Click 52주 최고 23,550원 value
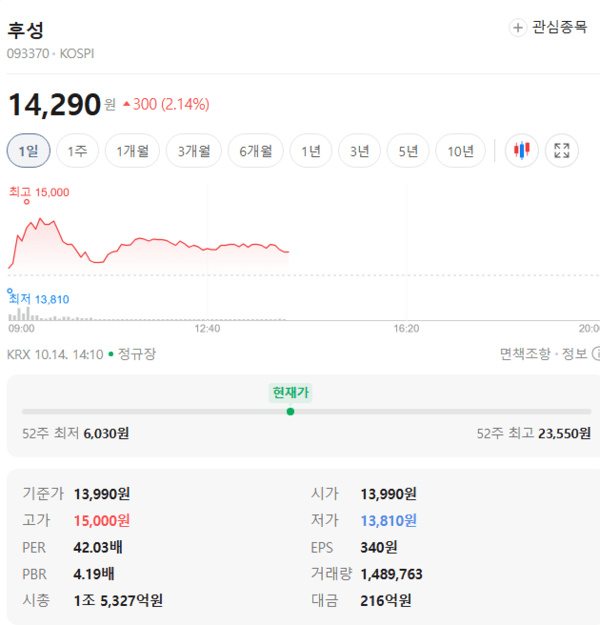600x625 pixels. pos(565,433)
